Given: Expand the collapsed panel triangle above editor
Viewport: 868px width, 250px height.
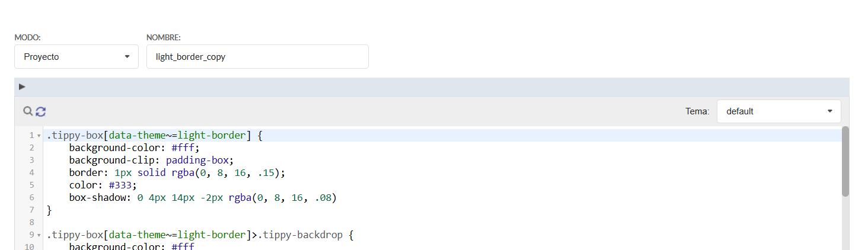Looking at the screenshot, I should pos(22,87).
